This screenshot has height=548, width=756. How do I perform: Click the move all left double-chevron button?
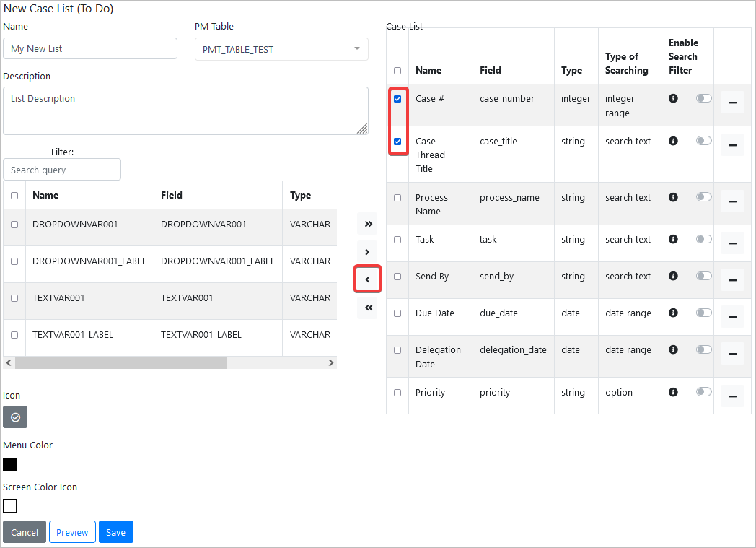(x=368, y=308)
